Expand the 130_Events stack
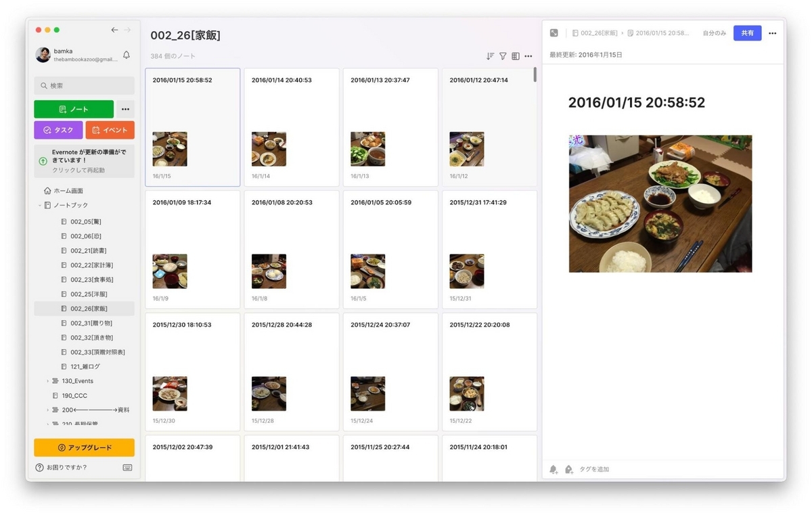Viewport: 812px width, 515px height. click(x=47, y=381)
